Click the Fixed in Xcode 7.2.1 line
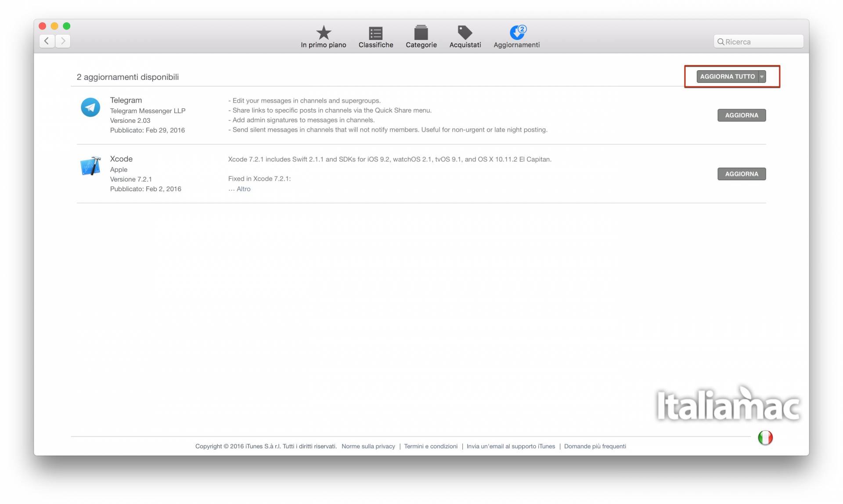Viewport: 843px width, 504px height. (259, 179)
